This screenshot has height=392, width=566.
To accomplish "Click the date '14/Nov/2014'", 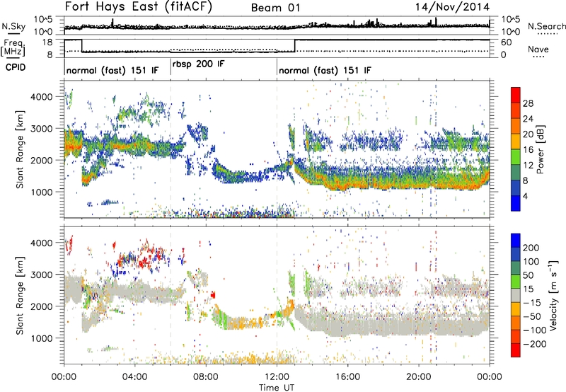I will [452, 7].
